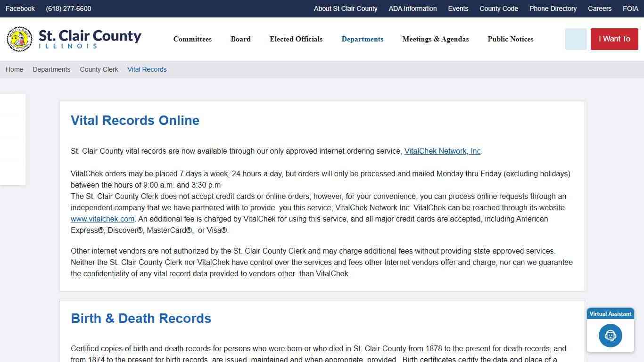Open the Meetings & Agendas menu
This screenshot has height=362, width=644.
coord(435,39)
